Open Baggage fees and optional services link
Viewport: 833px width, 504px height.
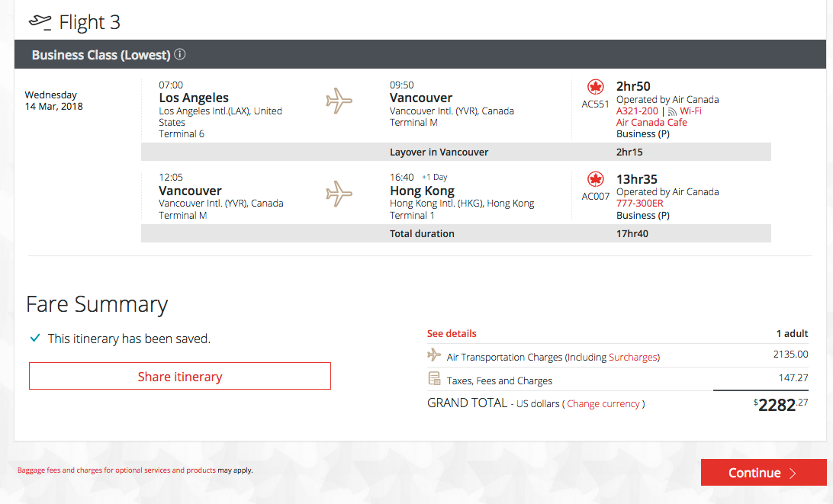pyautogui.click(x=117, y=470)
